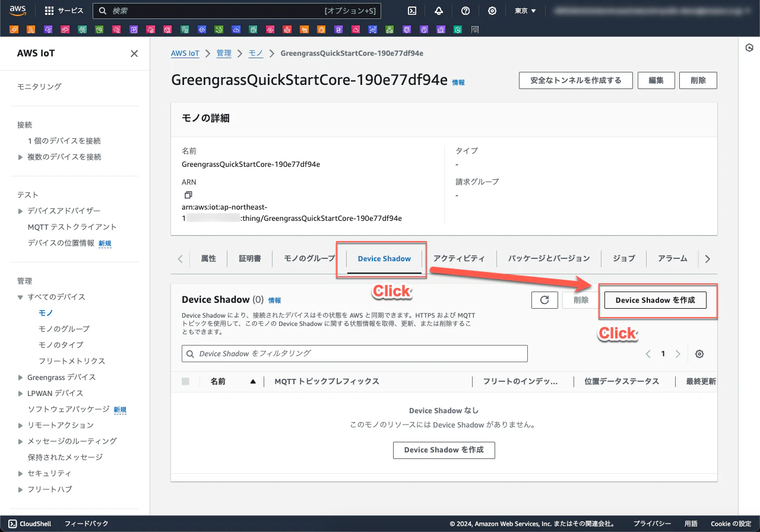Close the AWS IoT sidebar with the X
Screen dimensions: 760x532
(134, 53)
